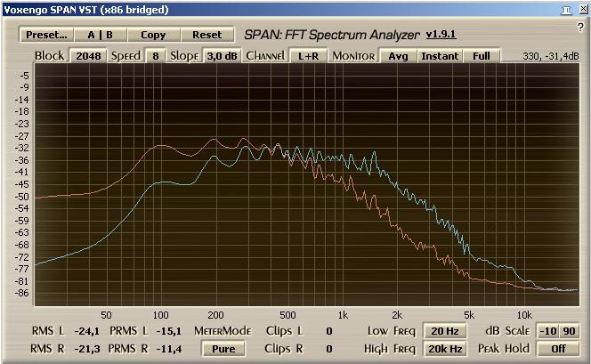Image resolution: width=591 pixels, height=364 pixels.
Task: Toggle Peak Hold Off button
Action: point(558,349)
